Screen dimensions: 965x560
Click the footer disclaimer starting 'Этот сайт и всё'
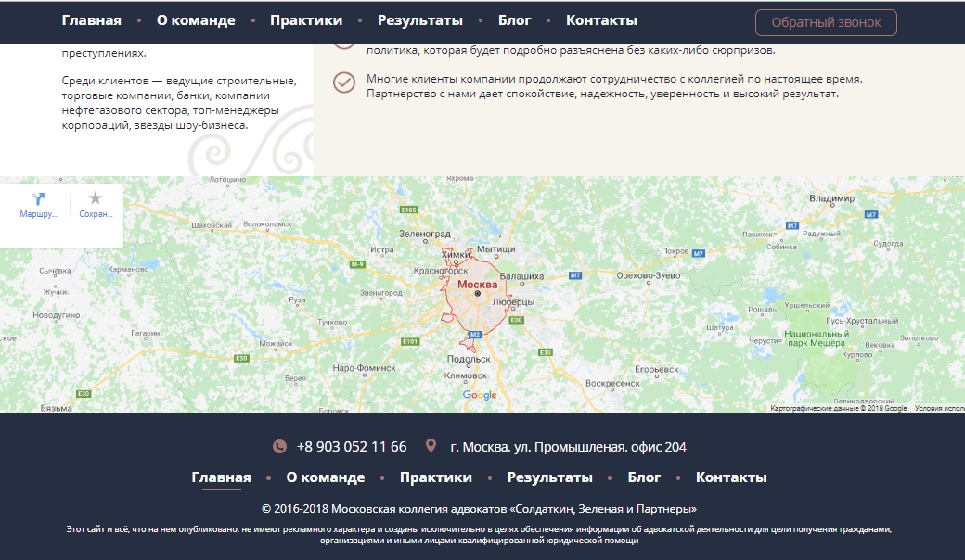click(479, 535)
